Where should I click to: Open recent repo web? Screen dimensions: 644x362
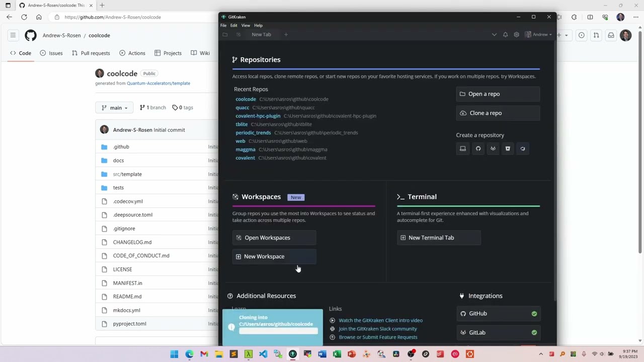(x=240, y=141)
